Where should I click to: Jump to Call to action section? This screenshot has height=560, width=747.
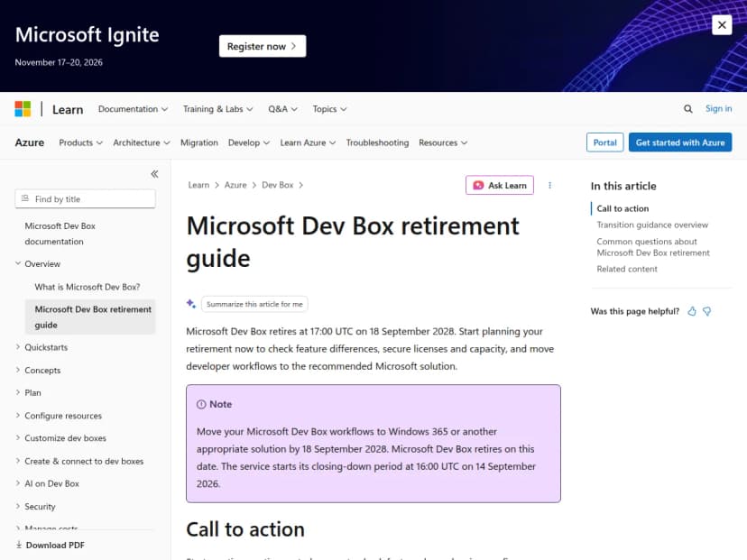point(622,208)
